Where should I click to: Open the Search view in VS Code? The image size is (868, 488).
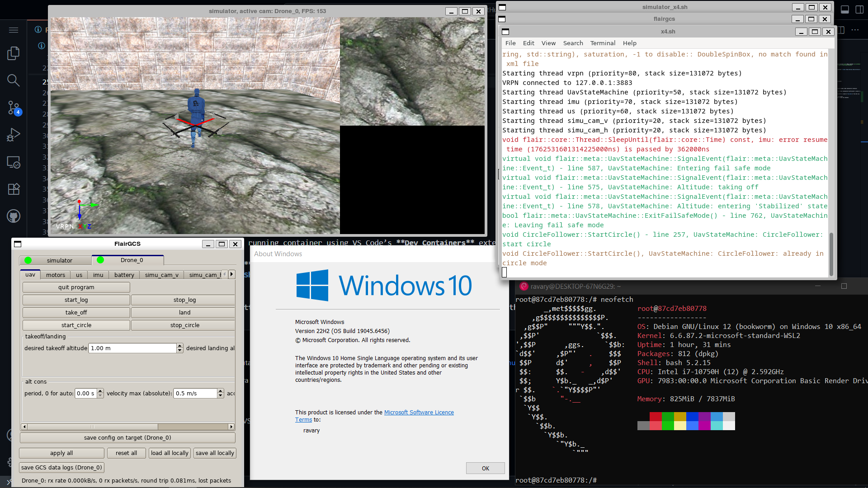14,80
